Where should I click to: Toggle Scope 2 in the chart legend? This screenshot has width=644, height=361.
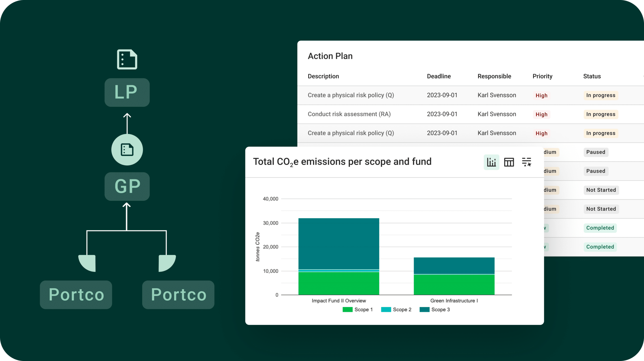pyautogui.click(x=402, y=309)
